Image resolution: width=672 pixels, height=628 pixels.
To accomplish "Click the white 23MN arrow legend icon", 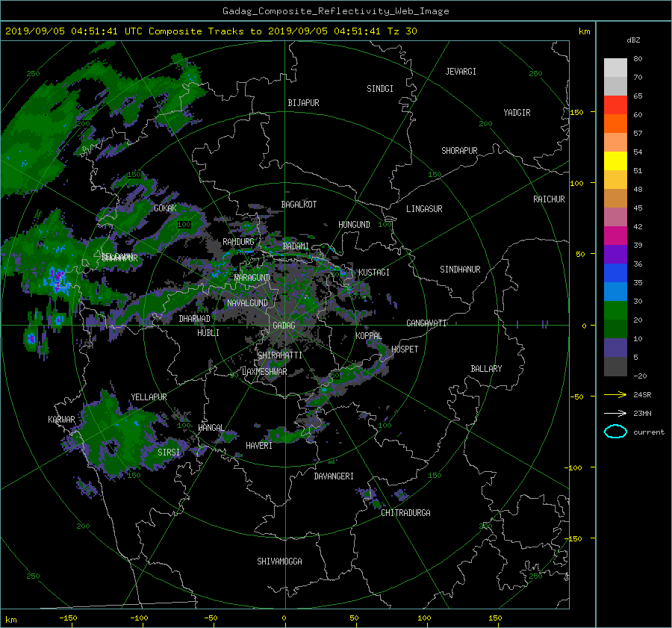I will (x=615, y=413).
